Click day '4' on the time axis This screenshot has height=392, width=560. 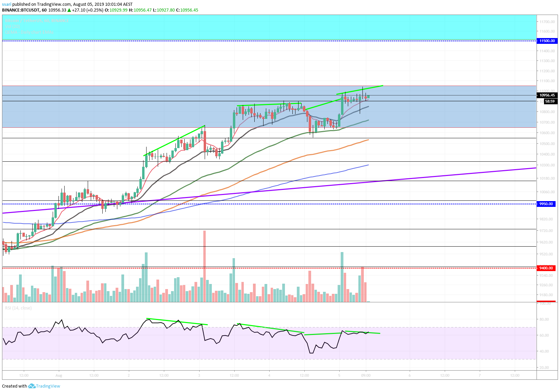269,375
